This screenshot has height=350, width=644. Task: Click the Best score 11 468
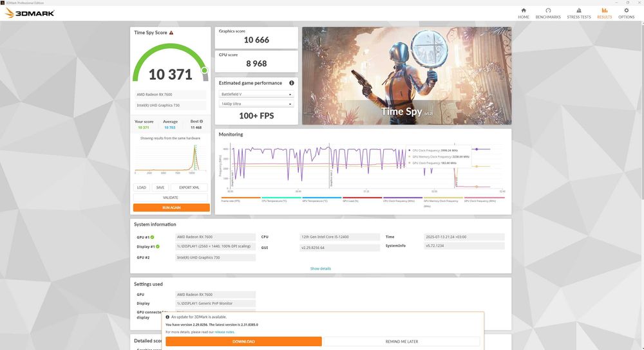(x=196, y=127)
